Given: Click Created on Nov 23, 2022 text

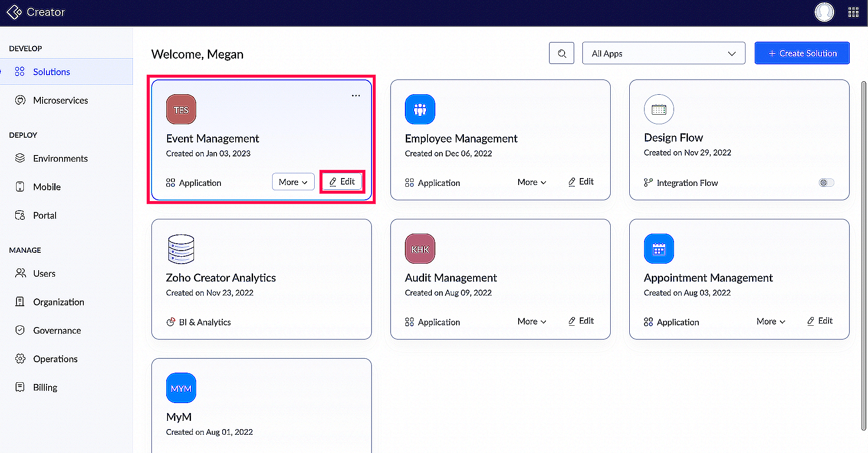Looking at the screenshot, I should pyautogui.click(x=210, y=293).
